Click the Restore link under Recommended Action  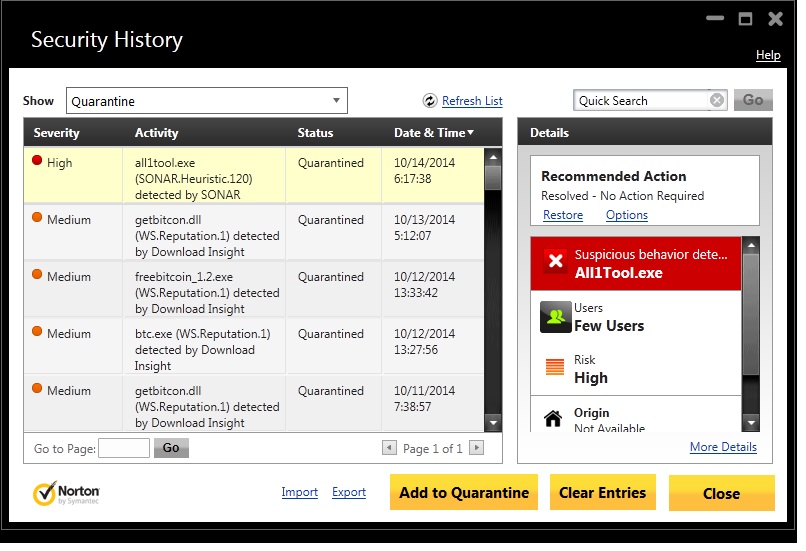562,215
